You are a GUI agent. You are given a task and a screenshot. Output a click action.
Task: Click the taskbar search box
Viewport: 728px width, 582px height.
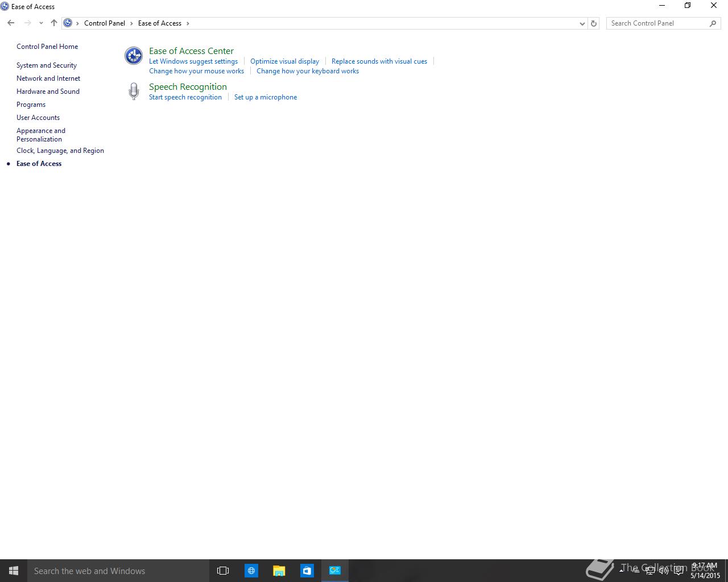118,571
